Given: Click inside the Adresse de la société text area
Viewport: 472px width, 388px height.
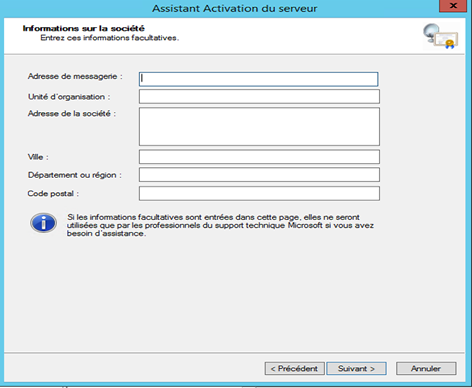Looking at the screenshot, I should pyautogui.click(x=259, y=126).
